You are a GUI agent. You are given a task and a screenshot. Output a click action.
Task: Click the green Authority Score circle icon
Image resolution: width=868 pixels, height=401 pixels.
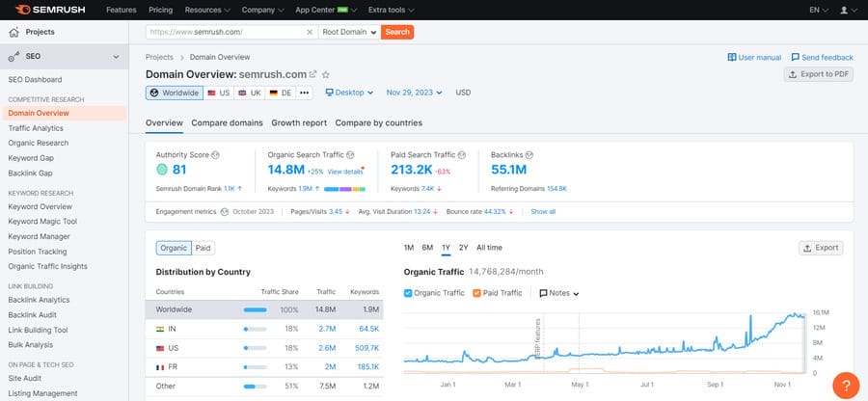[x=162, y=170]
